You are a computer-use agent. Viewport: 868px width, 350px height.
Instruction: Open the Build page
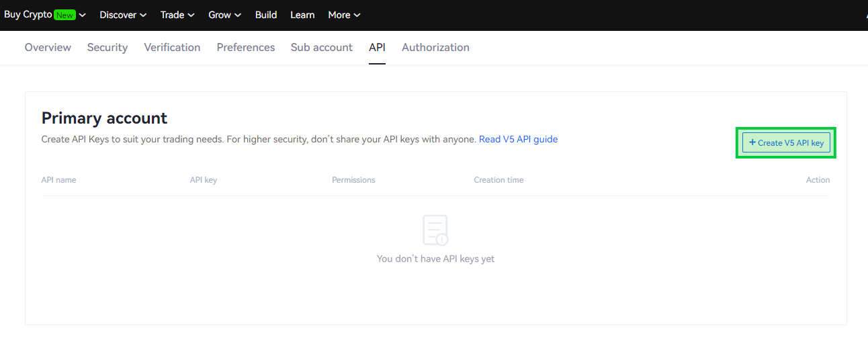[266, 15]
